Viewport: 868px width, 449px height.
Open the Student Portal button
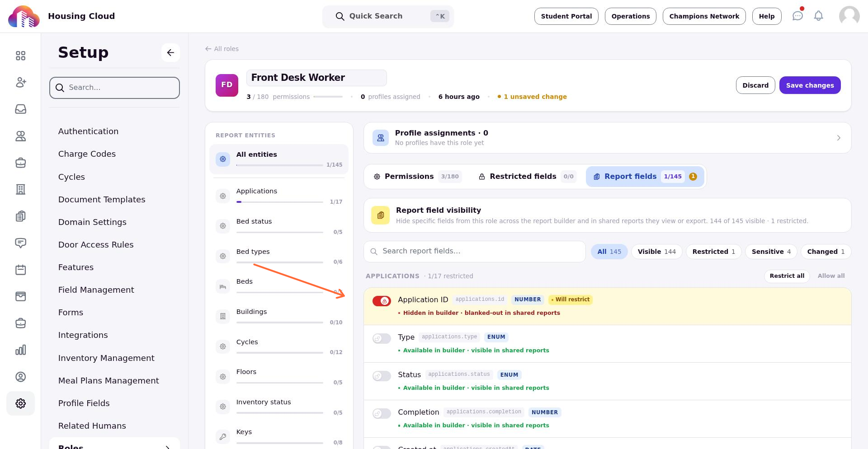pos(566,16)
